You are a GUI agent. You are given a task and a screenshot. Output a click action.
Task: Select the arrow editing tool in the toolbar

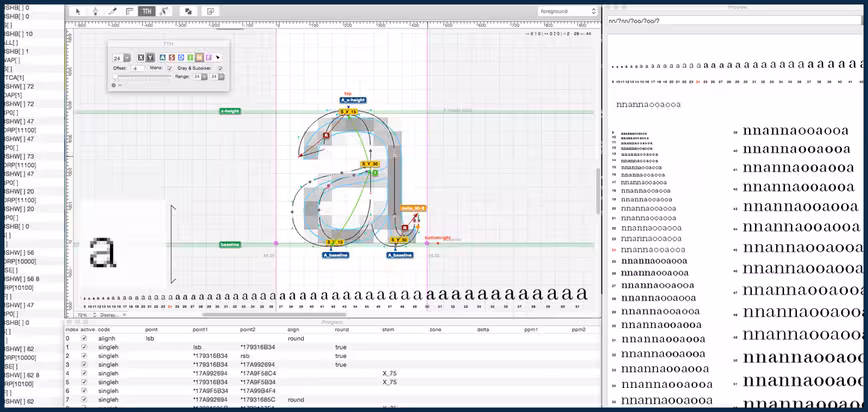(78, 11)
